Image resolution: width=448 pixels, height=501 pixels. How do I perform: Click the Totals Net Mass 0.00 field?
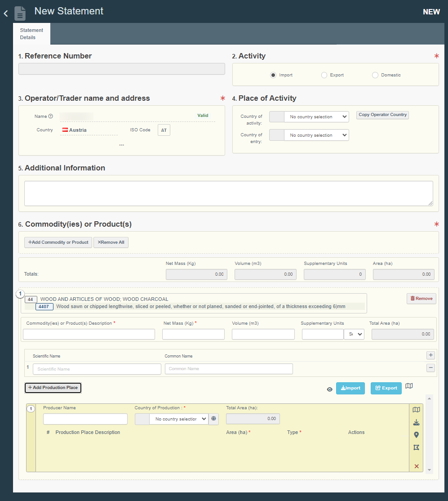(197, 274)
